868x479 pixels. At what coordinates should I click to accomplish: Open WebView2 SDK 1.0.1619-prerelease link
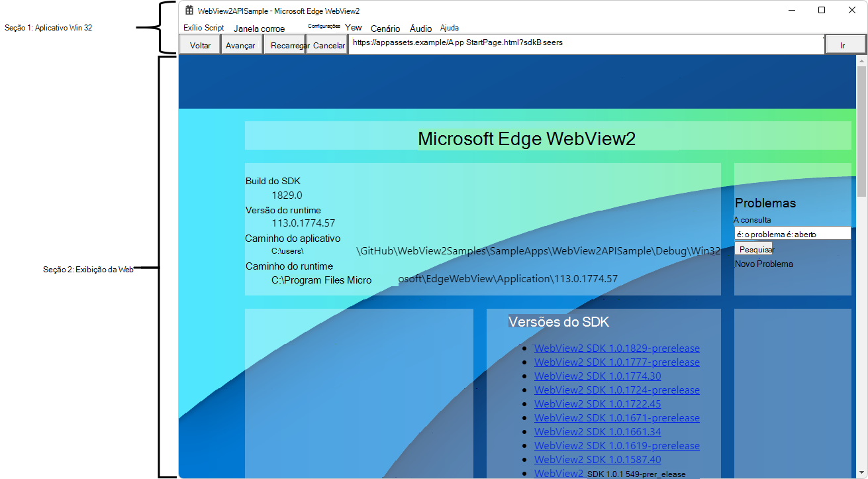[617, 446]
